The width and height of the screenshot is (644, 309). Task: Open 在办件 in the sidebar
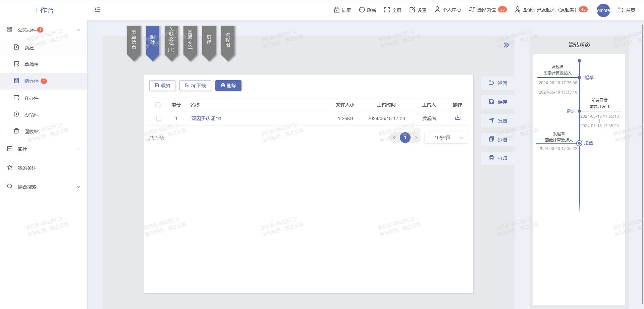pos(44,98)
